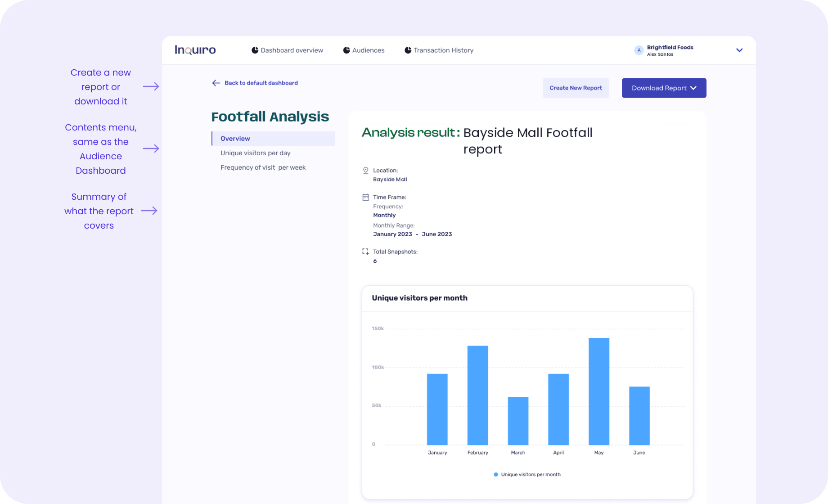This screenshot has height=504, width=828.
Task: Click the April bar in the chart
Action: (558, 409)
